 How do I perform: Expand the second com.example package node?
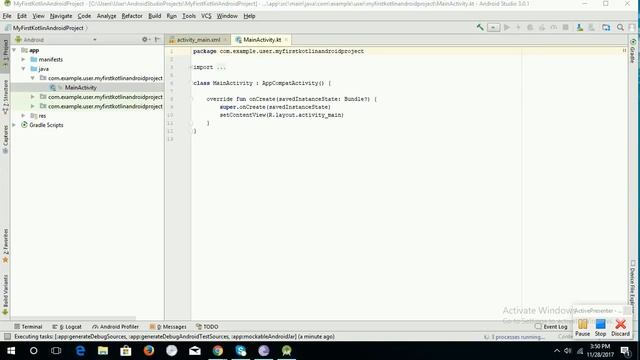[33, 97]
